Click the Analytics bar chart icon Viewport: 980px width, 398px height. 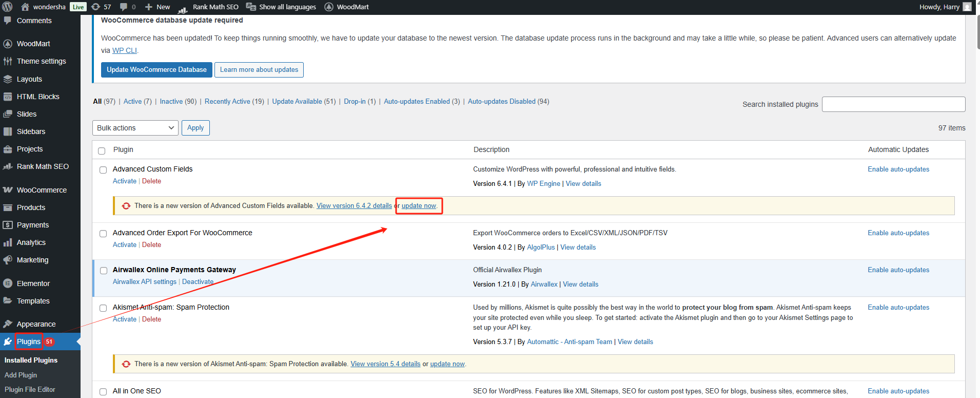(8, 242)
